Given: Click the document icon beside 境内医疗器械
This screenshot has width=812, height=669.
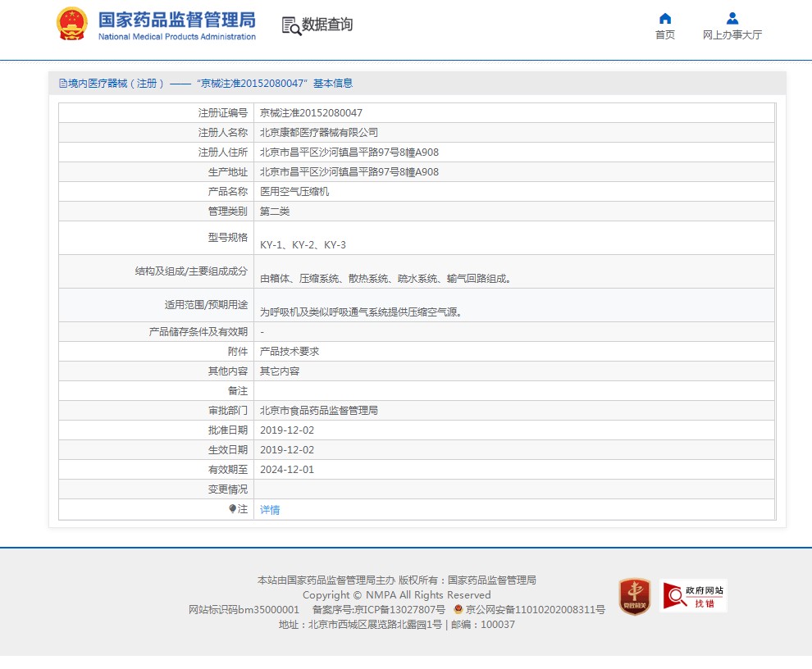Looking at the screenshot, I should pos(62,84).
